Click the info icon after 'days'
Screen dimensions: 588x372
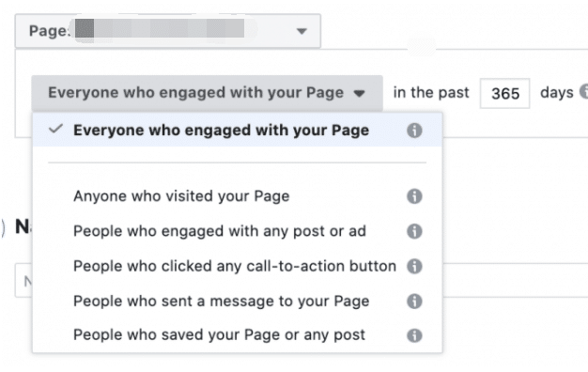[x=584, y=91]
